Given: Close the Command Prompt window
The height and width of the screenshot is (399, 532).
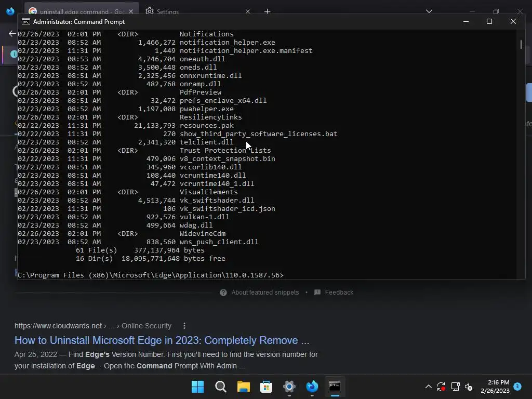Looking at the screenshot, I should 513,21.
